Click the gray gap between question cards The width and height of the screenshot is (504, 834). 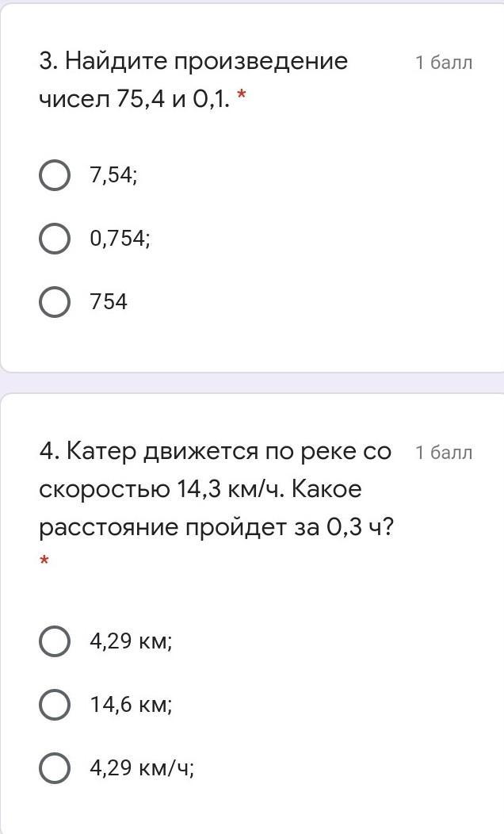coord(252,382)
